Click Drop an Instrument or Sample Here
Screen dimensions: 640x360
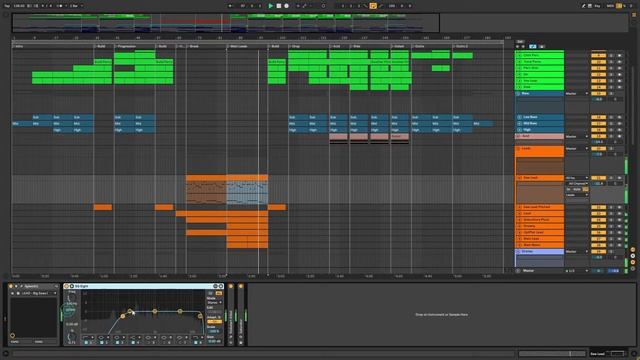[x=441, y=315]
